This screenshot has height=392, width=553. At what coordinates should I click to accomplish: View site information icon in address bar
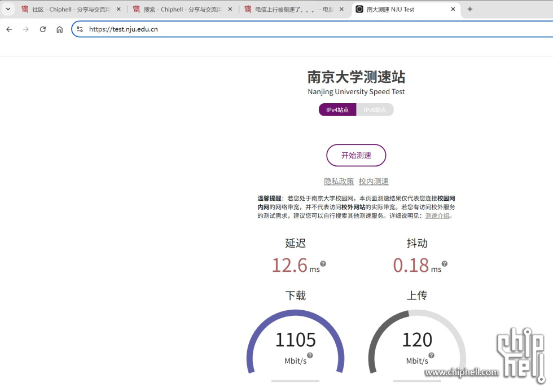click(80, 29)
